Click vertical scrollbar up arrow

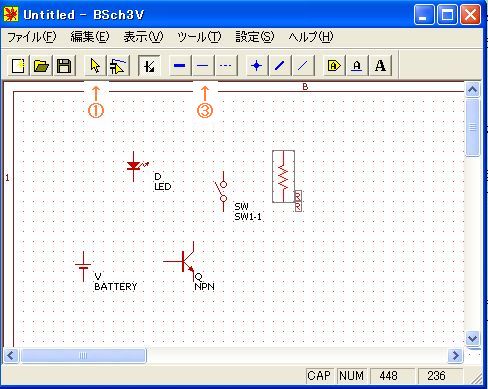tap(472, 90)
